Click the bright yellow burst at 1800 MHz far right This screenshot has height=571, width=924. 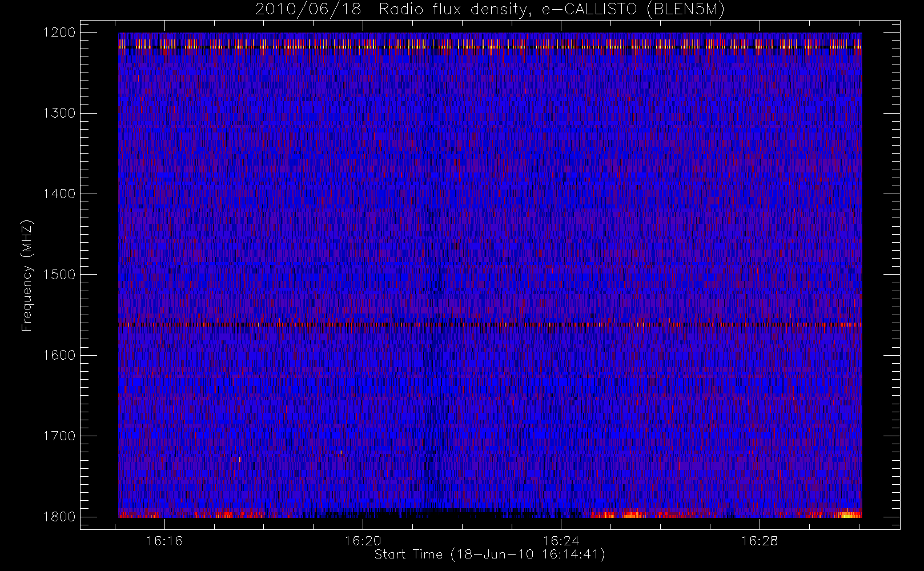[849, 515]
